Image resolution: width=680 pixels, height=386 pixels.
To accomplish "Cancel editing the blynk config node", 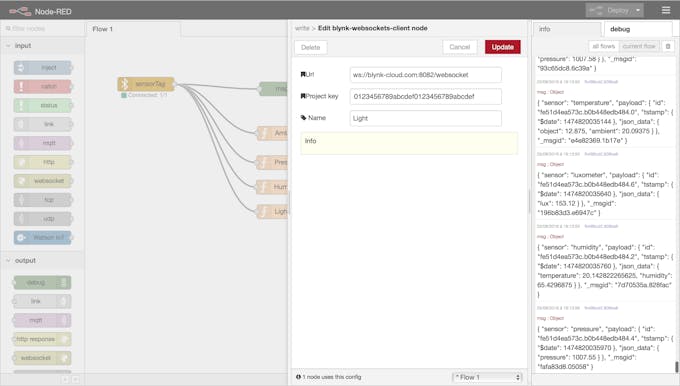I will [460, 47].
